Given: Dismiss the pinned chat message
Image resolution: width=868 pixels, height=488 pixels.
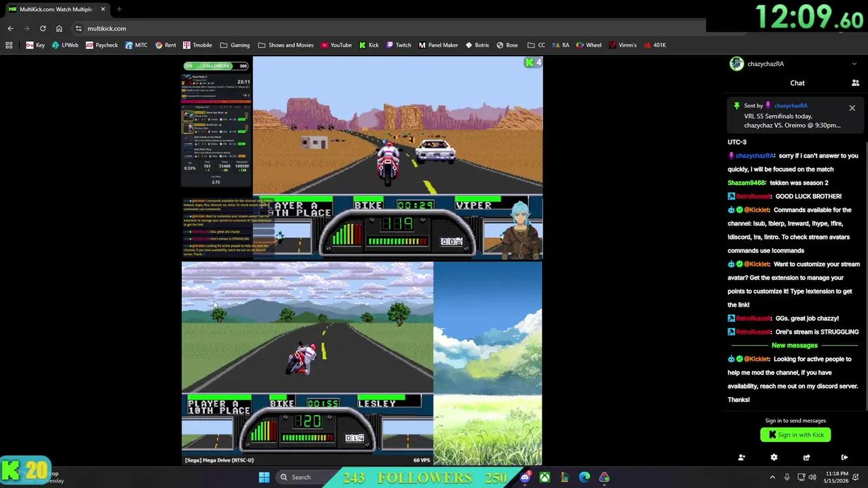Looking at the screenshot, I should (852, 108).
